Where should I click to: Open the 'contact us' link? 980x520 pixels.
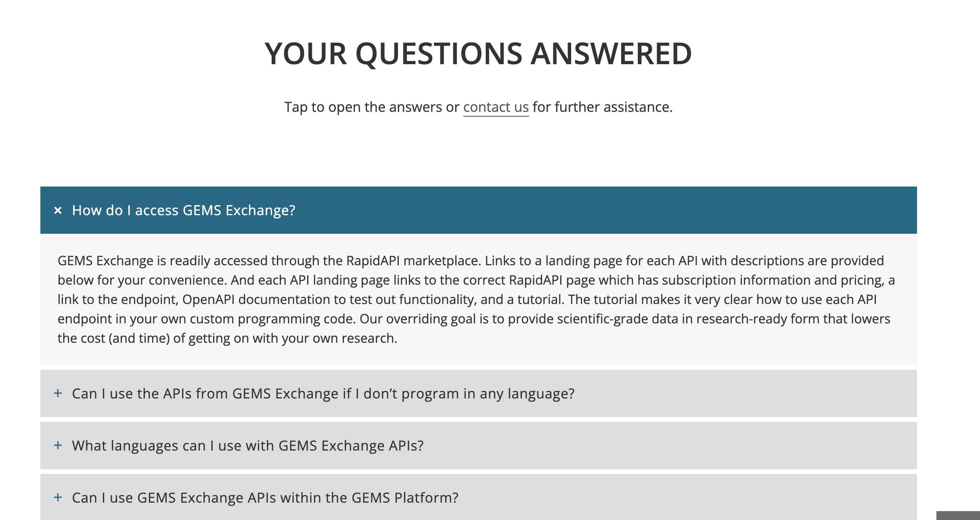point(496,107)
